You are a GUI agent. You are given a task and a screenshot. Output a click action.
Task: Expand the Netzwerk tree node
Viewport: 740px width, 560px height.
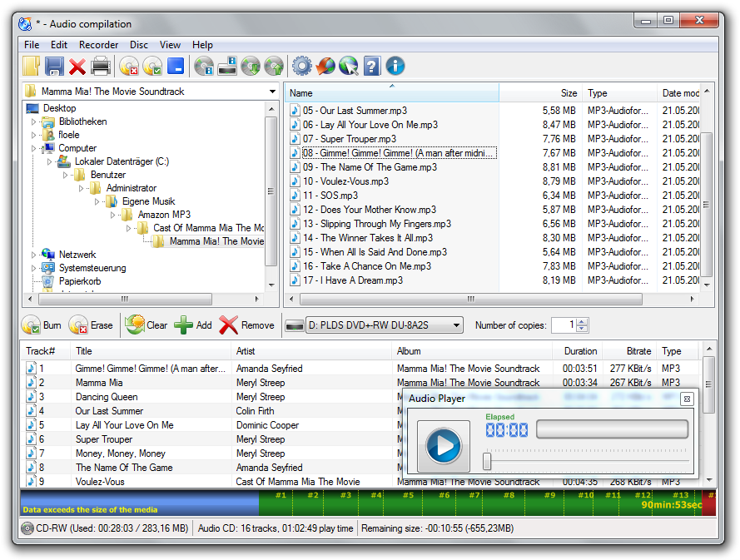pos(32,255)
